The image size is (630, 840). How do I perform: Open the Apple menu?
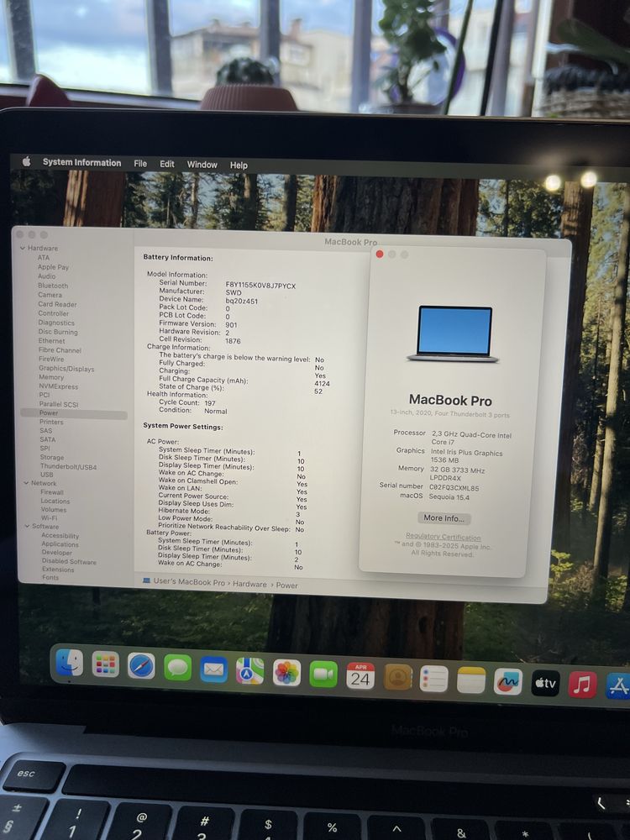pyautogui.click(x=26, y=161)
